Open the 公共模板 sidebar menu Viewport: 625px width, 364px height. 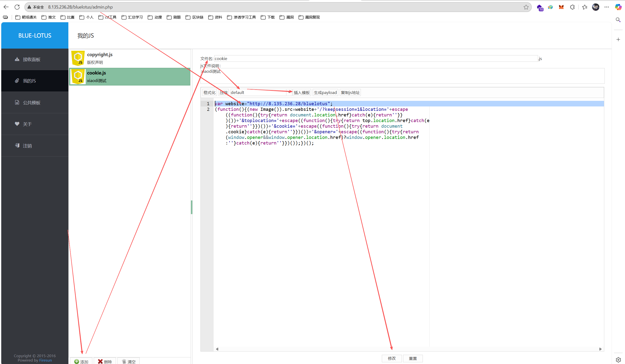31,102
